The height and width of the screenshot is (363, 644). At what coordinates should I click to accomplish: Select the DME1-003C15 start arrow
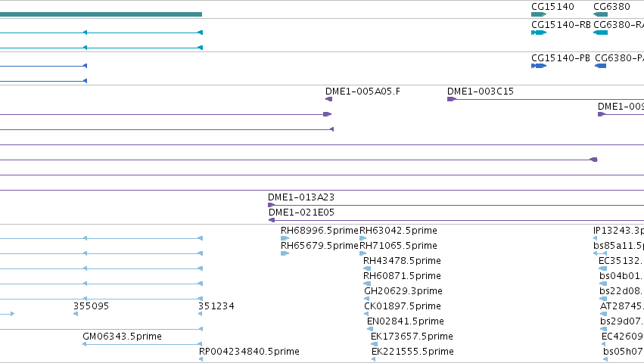452,99
